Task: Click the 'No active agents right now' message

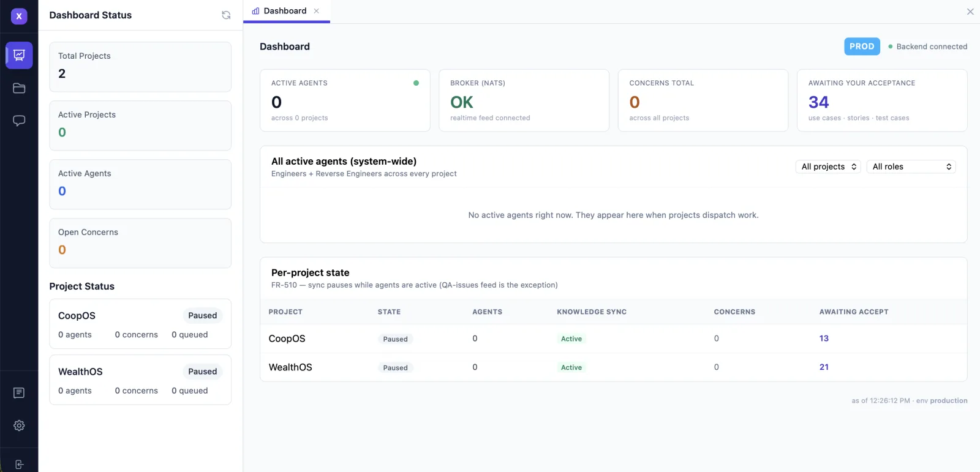Action: (x=613, y=215)
